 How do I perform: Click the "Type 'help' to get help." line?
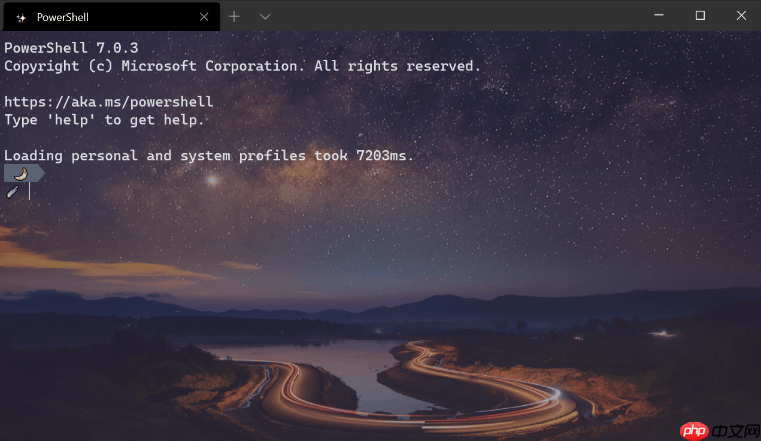(x=104, y=120)
